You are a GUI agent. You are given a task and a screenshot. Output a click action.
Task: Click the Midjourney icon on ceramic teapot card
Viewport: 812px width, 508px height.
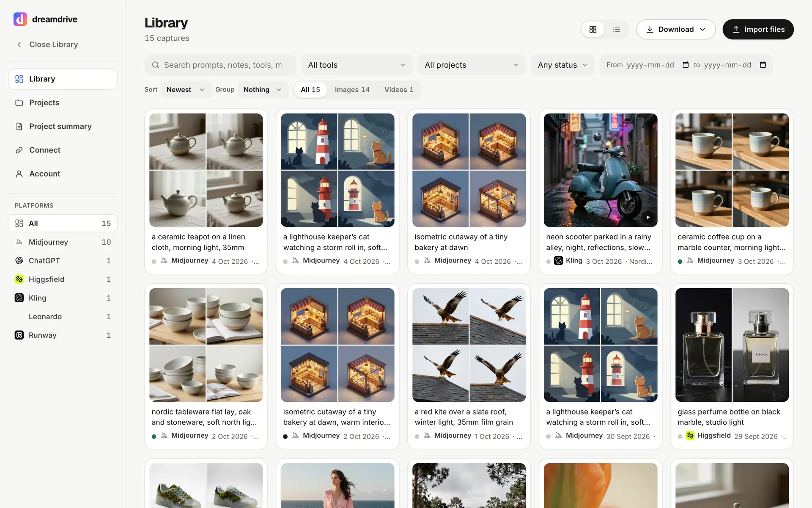[x=164, y=261]
